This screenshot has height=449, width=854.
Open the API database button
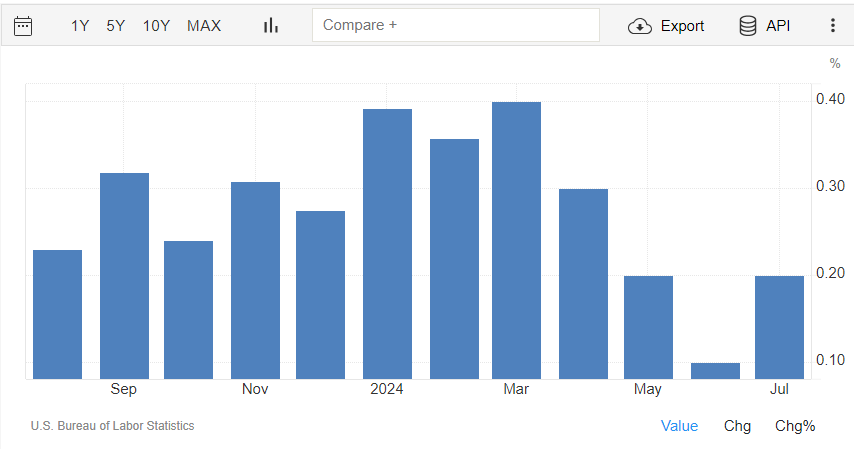tap(764, 26)
